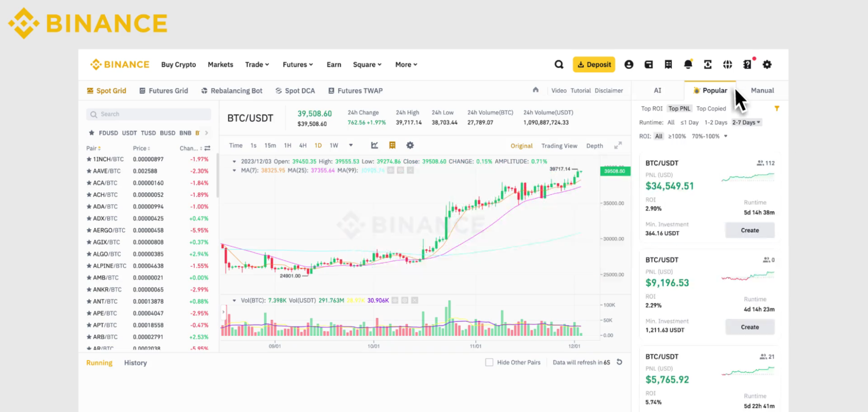
Task: Enable the Hide Other Pairs checkbox
Action: pos(489,362)
